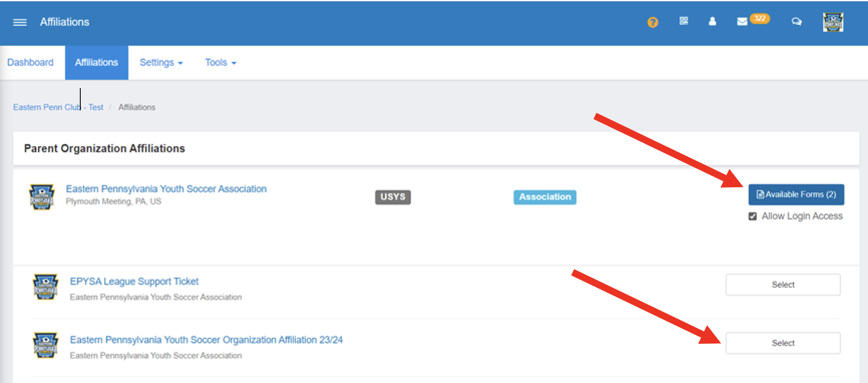Click the USYS badge
This screenshot has width=868, height=383.
(393, 197)
